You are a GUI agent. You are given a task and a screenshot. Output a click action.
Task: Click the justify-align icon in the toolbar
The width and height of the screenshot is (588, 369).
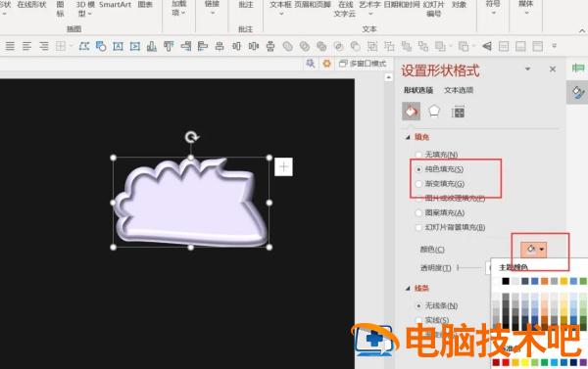point(10,46)
